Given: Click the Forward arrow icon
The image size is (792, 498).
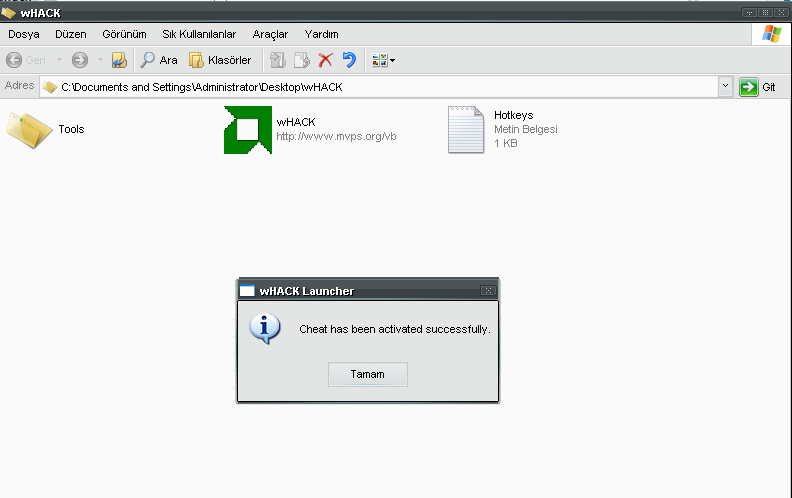Looking at the screenshot, I should 79,60.
